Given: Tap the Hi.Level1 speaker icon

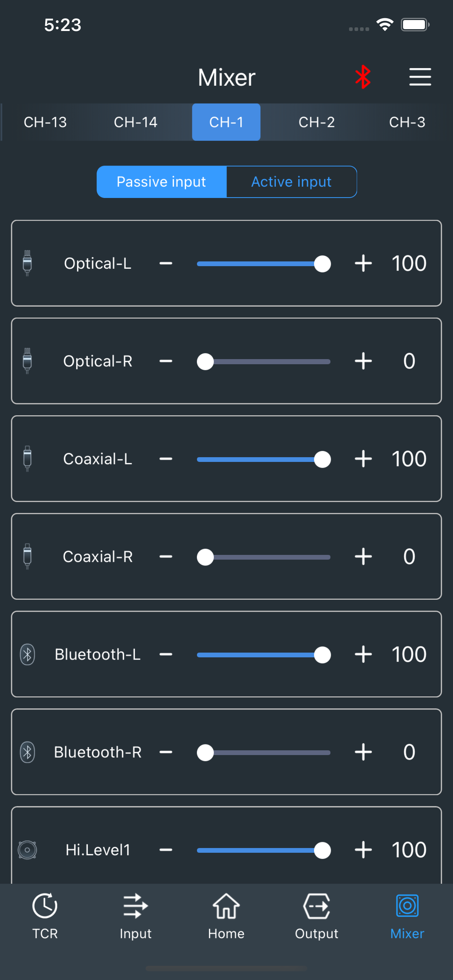Looking at the screenshot, I should pyautogui.click(x=27, y=850).
